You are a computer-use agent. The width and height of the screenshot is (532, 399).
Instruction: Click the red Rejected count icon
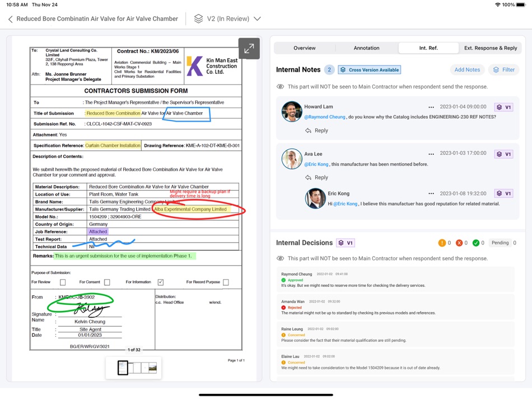pyautogui.click(x=459, y=243)
